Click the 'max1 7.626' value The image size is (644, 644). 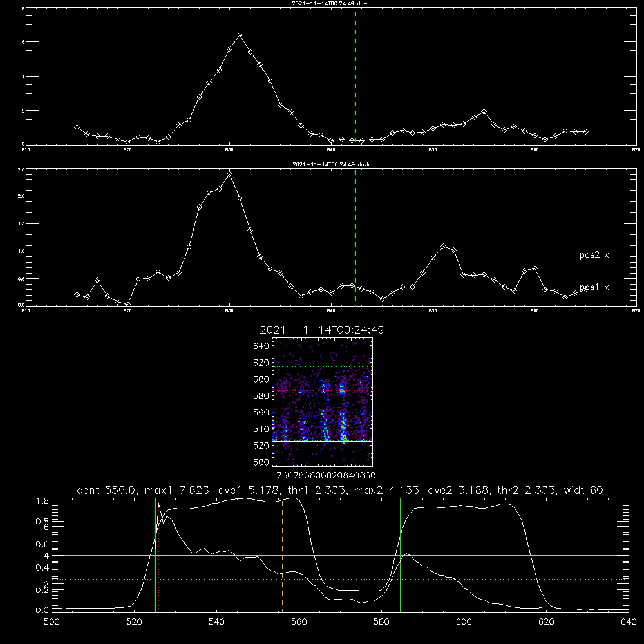pyautogui.click(x=176, y=490)
